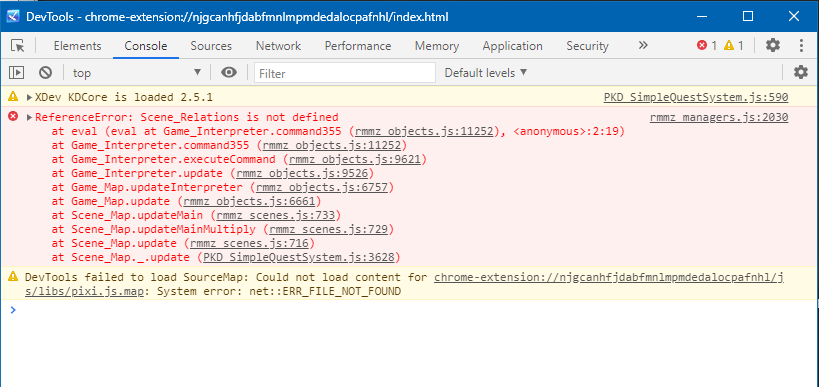The height and width of the screenshot is (387, 819).
Task: Open the top context dropdown
Action: [136, 73]
